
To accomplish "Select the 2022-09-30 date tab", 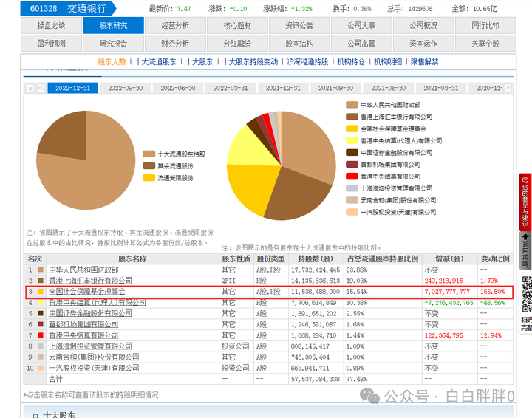I will [x=126, y=88].
